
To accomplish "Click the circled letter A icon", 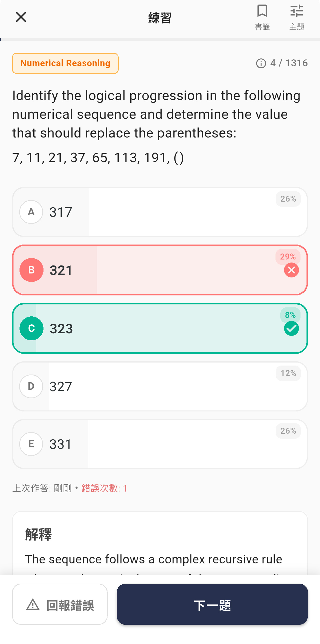I will click(x=31, y=212).
